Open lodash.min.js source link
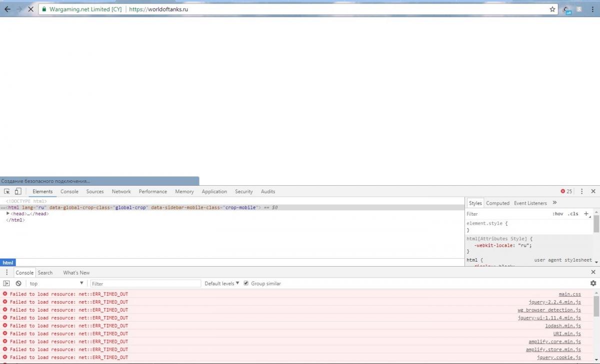Screen dimensions: 600x364 coord(563,326)
